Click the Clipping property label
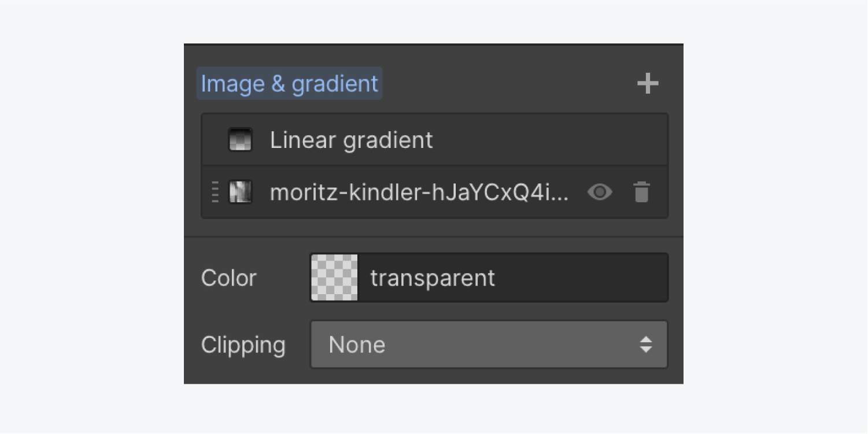This screenshot has height=434, width=868. click(x=243, y=345)
